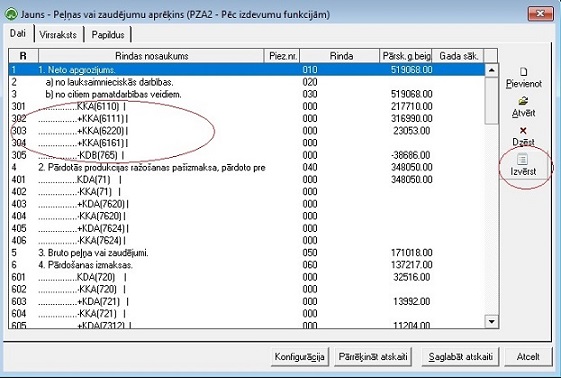Viewport: 561px width, 378px height.
Task: Click the Konfigurācija button
Action: point(299,357)
